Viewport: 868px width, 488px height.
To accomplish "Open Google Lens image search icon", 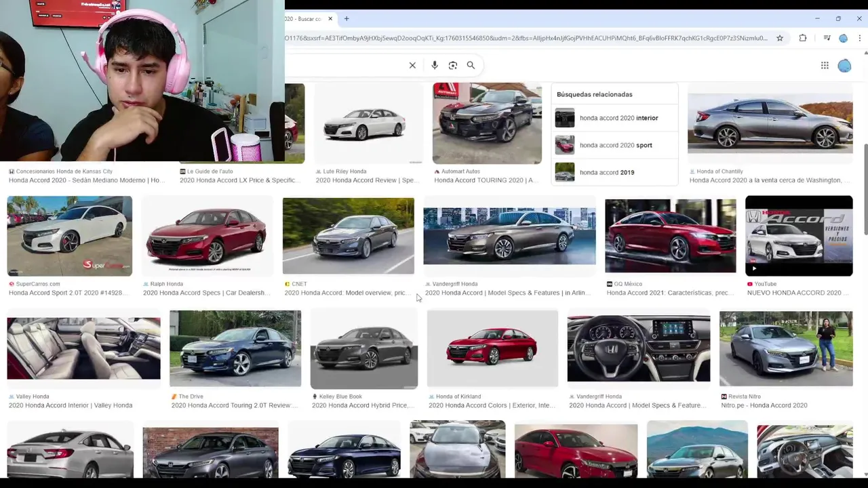I will [453, 65].
